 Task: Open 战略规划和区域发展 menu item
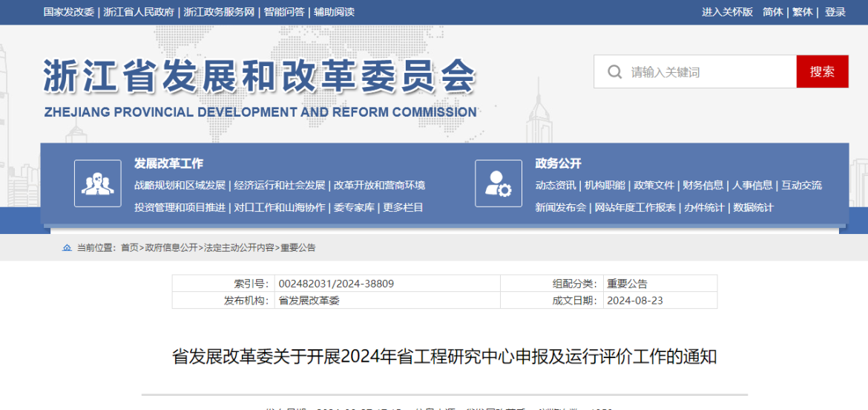click(180, 185)
